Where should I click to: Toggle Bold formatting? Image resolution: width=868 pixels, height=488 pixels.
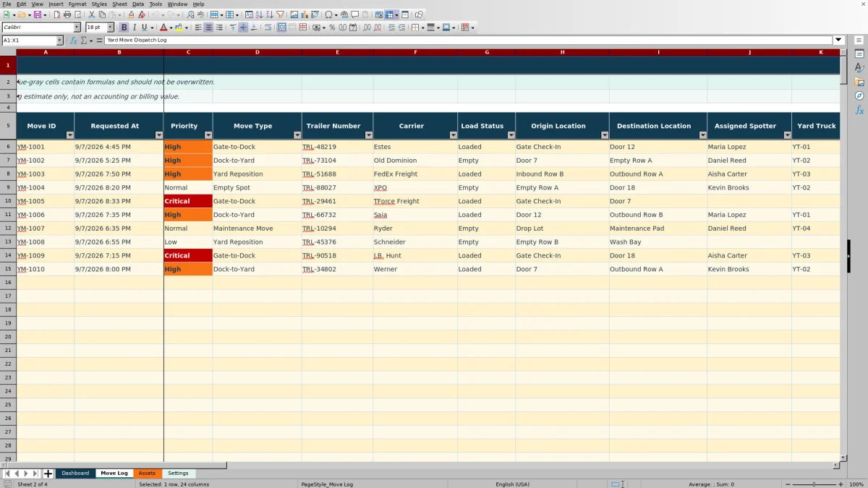click(124, 27)
